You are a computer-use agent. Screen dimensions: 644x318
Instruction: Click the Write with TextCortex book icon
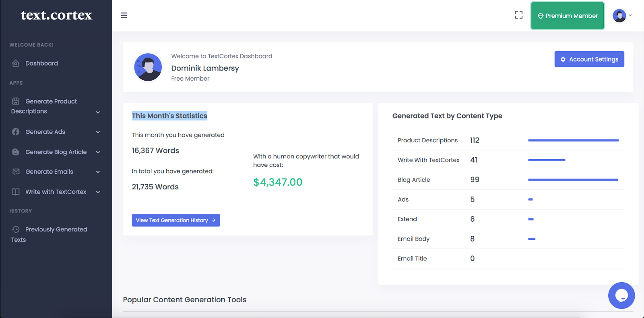[x=16, y=192]
